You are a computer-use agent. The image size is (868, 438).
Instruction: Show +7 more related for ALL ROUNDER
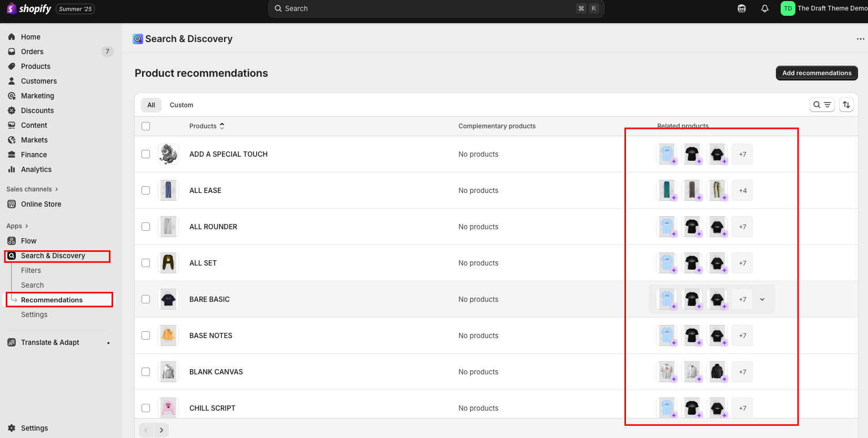[742, 227]
